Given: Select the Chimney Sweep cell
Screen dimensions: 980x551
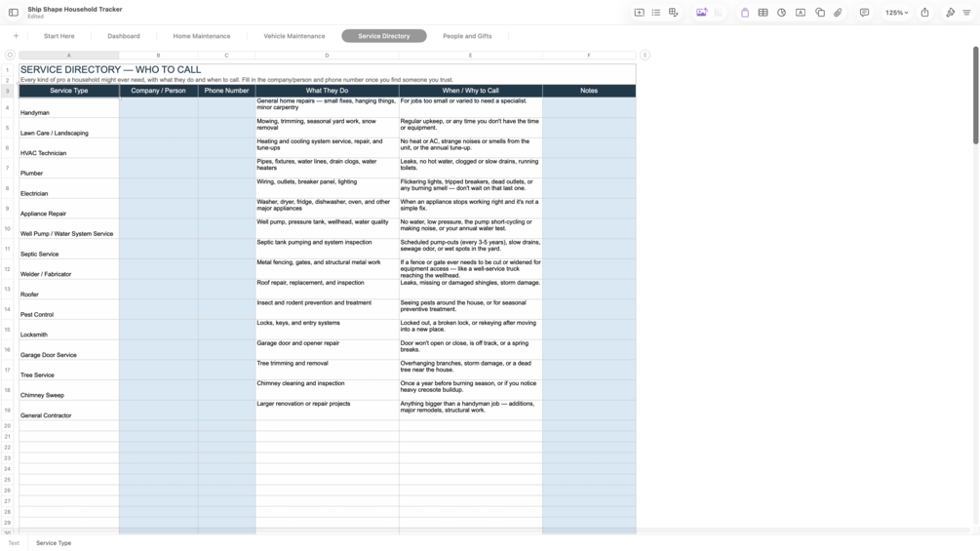Looking at the screenshot, I should click(x=69, y=390).
